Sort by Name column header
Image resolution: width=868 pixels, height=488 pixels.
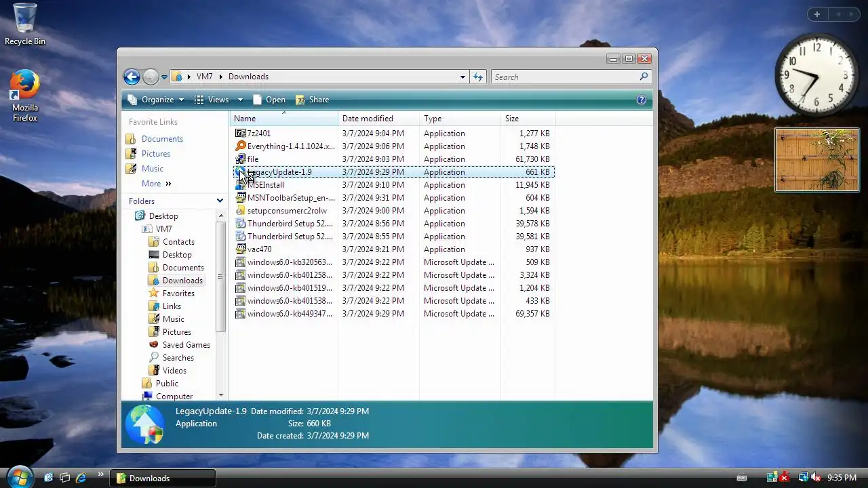[283, 119]
